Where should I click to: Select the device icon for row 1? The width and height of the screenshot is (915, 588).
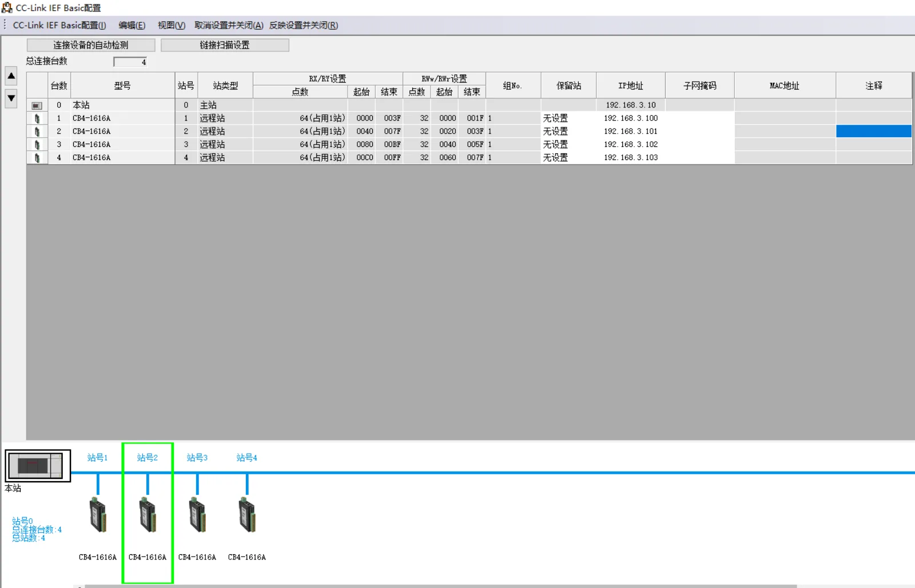37,118
